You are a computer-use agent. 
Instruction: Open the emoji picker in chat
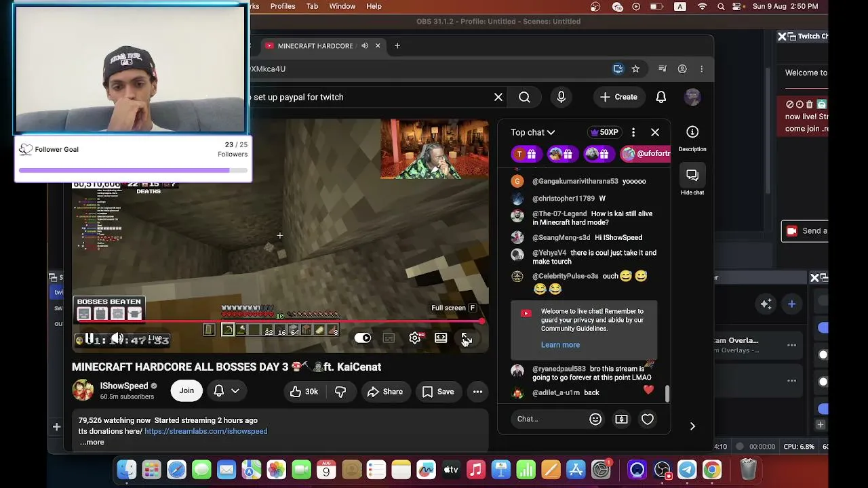(595, 419)
